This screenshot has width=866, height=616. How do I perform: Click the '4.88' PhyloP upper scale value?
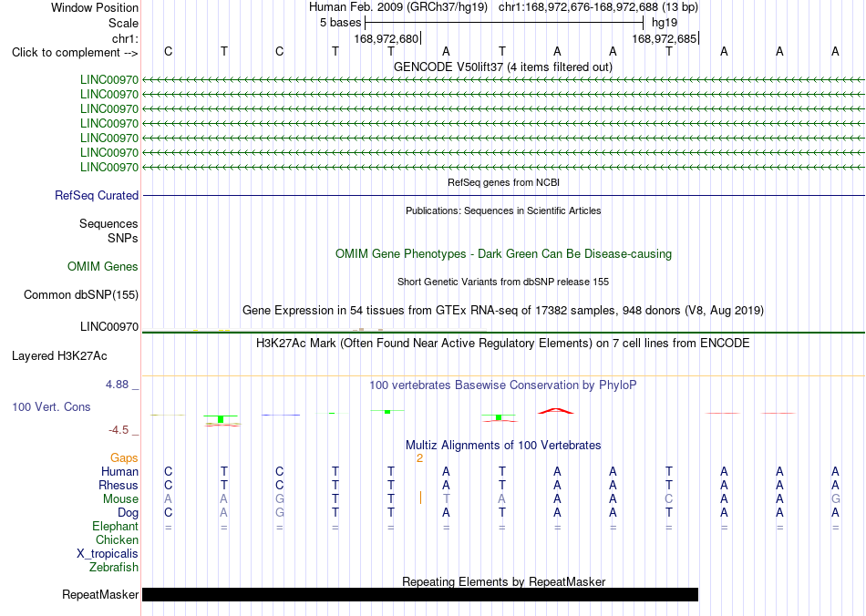point(117,385)
